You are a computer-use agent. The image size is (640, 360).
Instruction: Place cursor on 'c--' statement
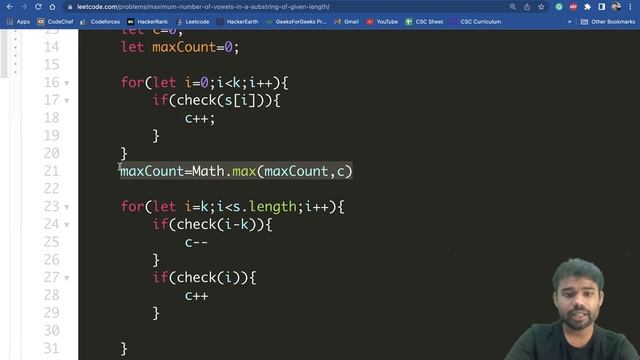coord(196,242)
